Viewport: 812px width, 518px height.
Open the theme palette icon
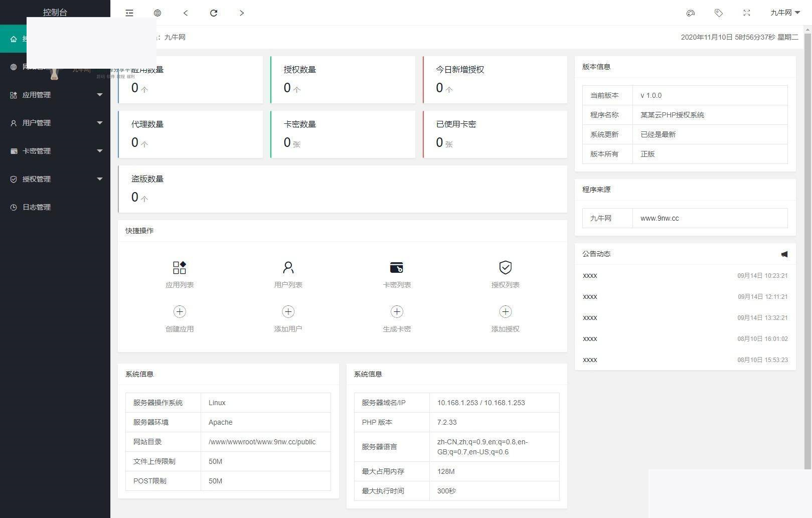[690, 13]
